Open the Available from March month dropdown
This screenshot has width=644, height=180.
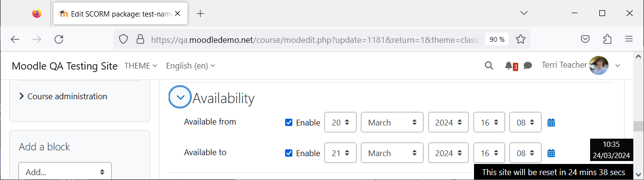[x=392, y=123]
